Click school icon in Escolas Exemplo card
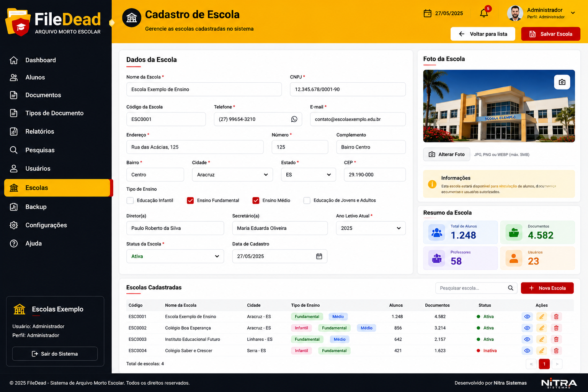 20,309
